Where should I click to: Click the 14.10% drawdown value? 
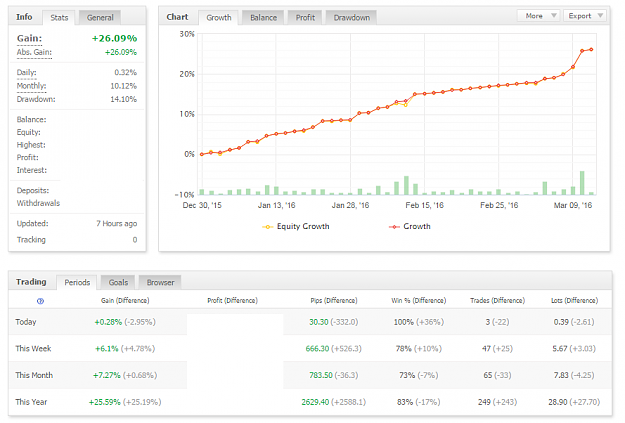pyautogui.click(x=124, y=99)
